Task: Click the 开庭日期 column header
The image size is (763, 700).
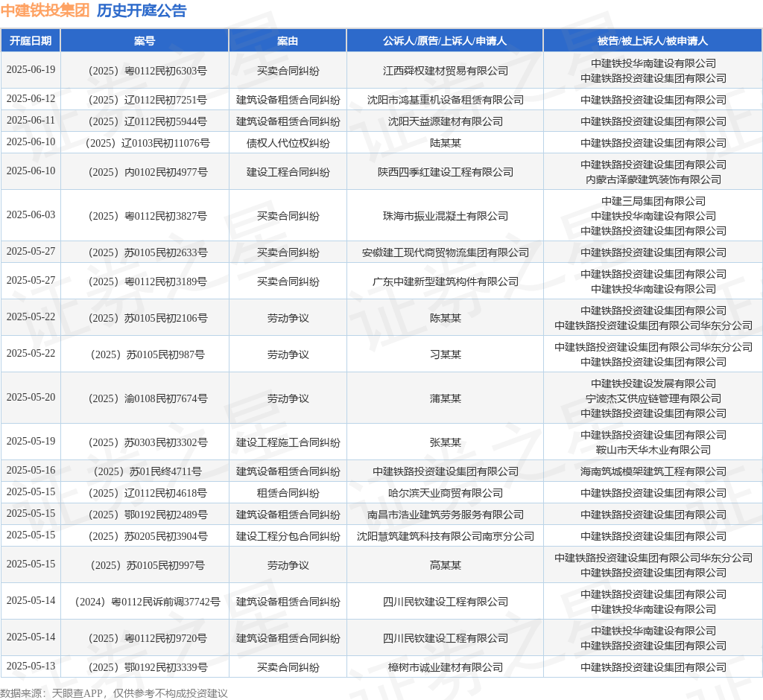Action: coord(31,41)
